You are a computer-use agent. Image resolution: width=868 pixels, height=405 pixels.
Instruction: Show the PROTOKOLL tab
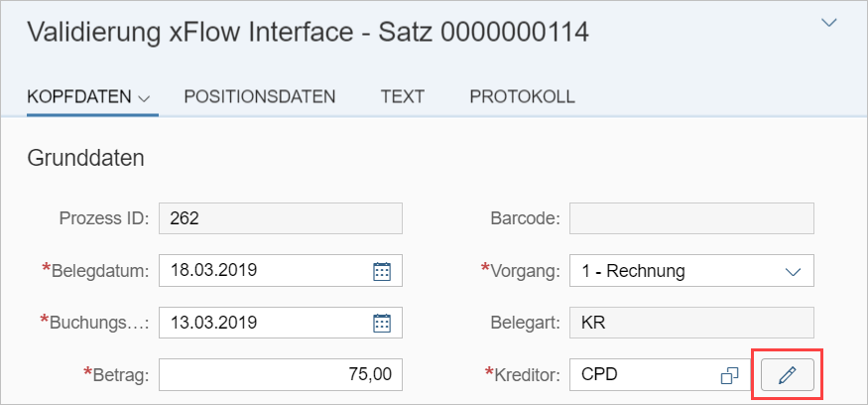pyautogui.click(x=522, y=97)
